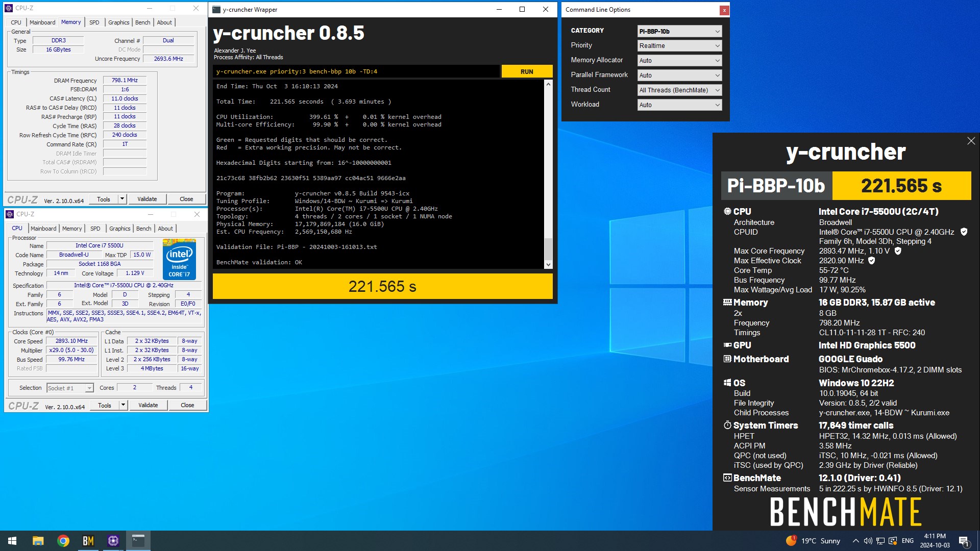Screen dimensions: 980x551
Task: Click the DRAM Frequency 798.1 MHz field
Action: (125, 80)
